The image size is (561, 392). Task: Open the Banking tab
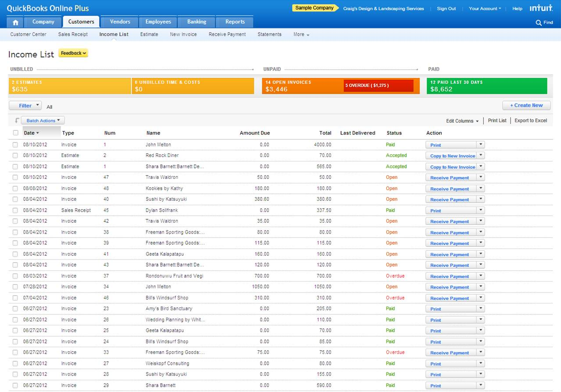tap(197, 22)
